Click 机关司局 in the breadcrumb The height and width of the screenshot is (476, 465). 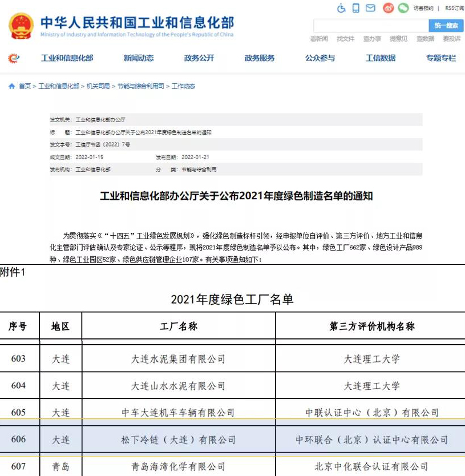pyautogui.click(x=98, y=86)
